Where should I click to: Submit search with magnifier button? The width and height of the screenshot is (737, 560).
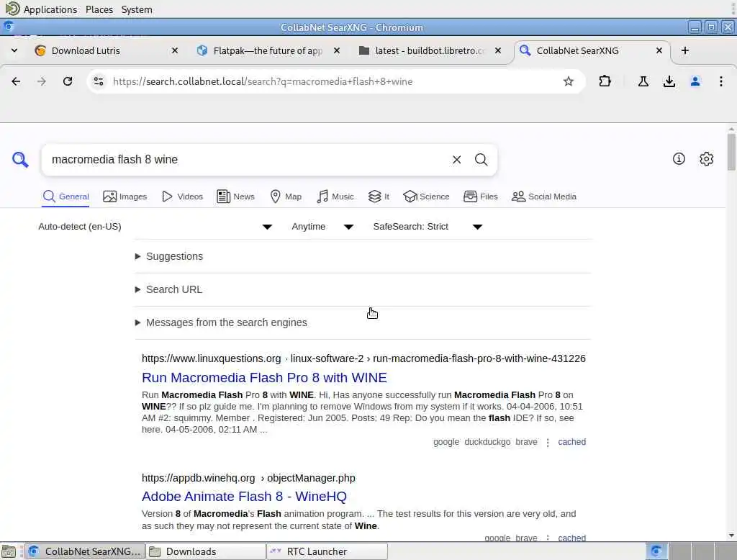(481, 159)
